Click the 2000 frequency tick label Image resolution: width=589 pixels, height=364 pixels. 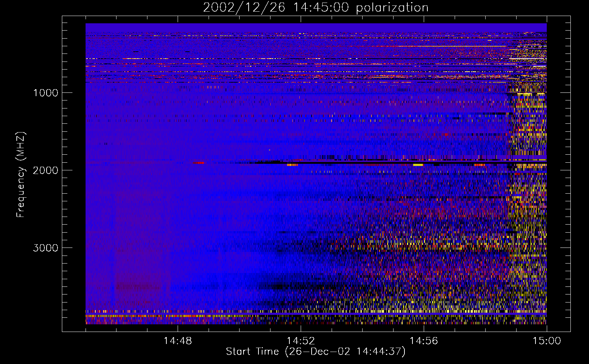[x=46, y=170]
